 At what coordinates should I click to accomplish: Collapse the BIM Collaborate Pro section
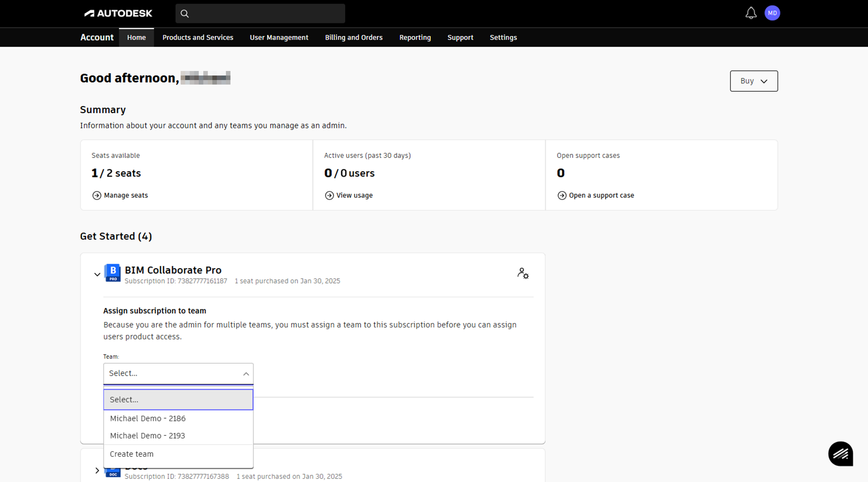(x=97, y=274)
